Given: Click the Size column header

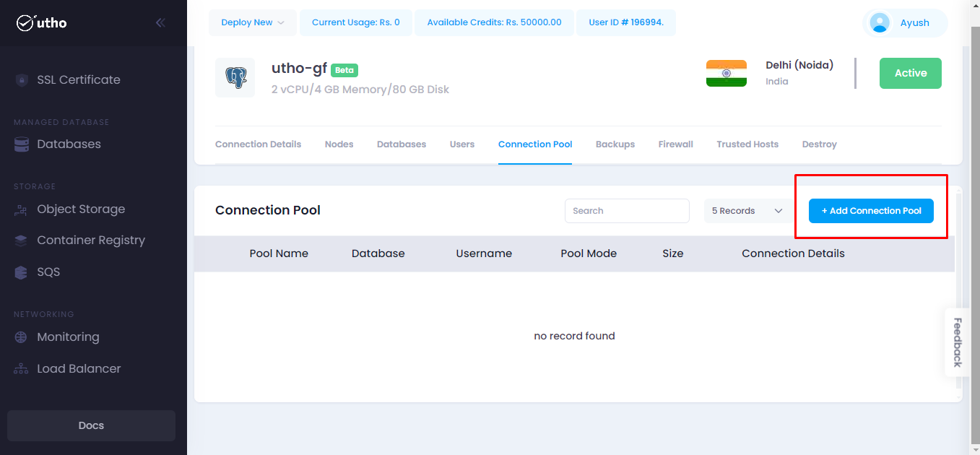Looking at the screenshot, I should [673, 253].
